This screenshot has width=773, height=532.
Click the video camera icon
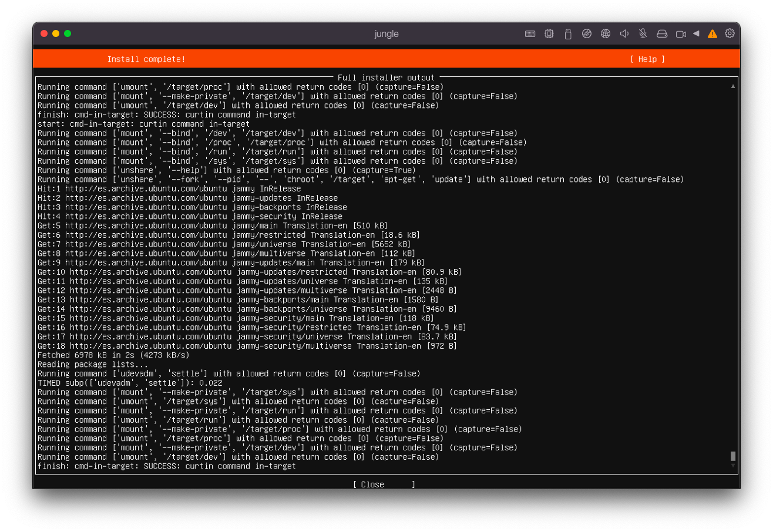[681, 34]
